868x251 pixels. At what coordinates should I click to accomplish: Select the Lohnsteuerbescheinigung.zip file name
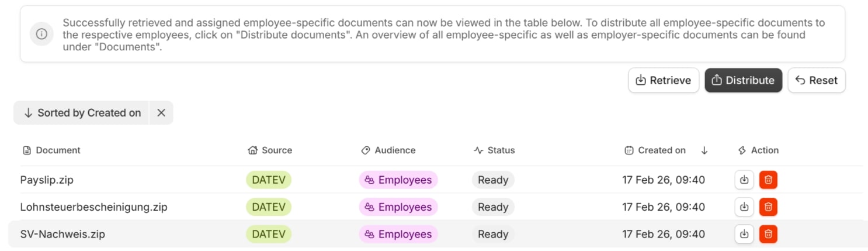[93, 207]
